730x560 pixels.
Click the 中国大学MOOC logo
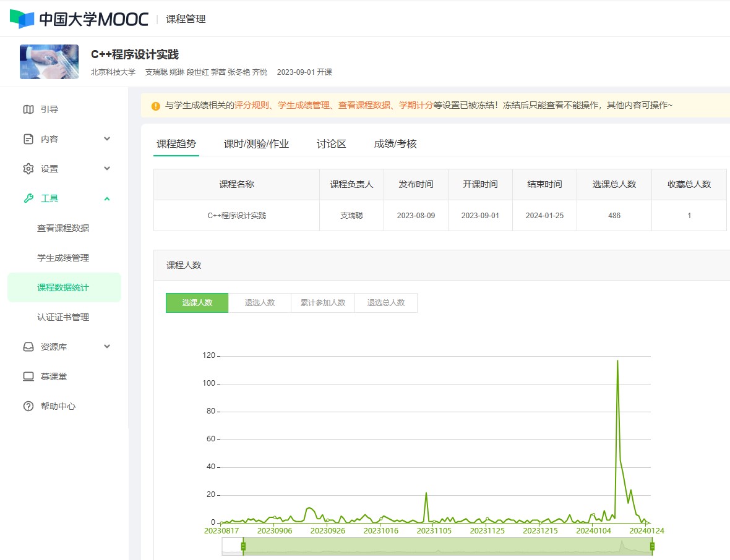[x=79, y=19]
